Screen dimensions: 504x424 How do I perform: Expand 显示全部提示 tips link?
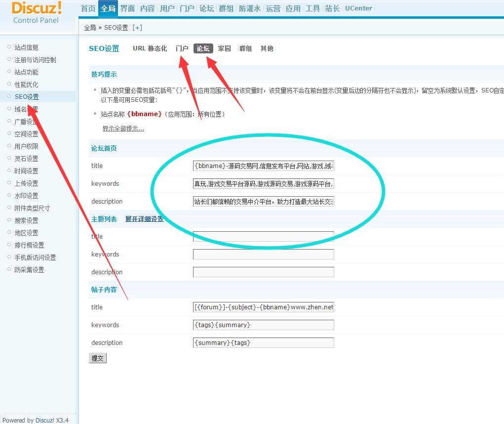[x=123, y=128]
